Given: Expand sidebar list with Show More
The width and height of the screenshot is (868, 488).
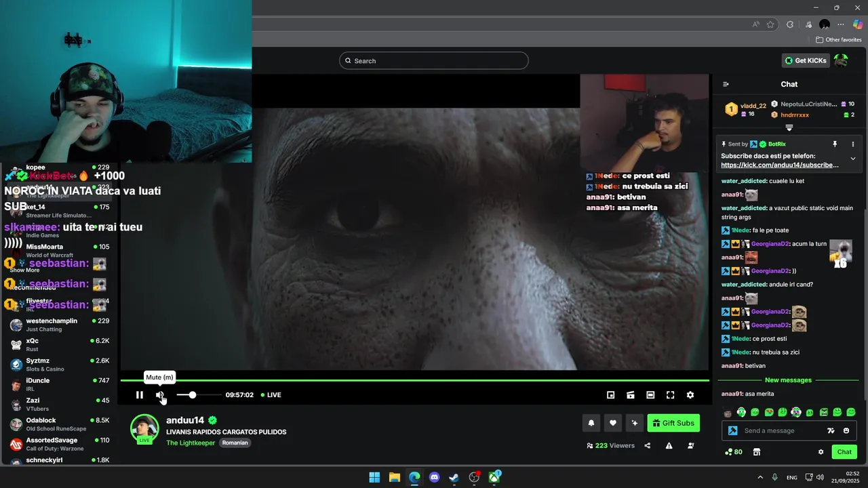Looking at the screenshot, I should click(x=24, y=270).
